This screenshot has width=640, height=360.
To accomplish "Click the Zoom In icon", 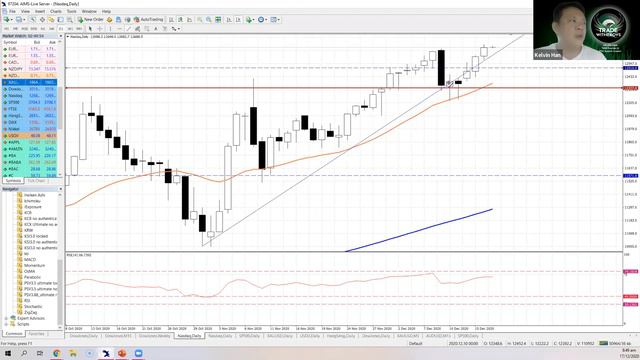I will (x=200, y=20).
